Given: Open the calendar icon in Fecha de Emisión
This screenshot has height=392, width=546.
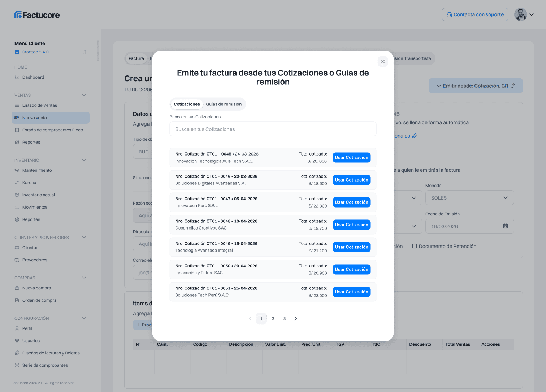Looking at the screenshot, I should [506, 226].
